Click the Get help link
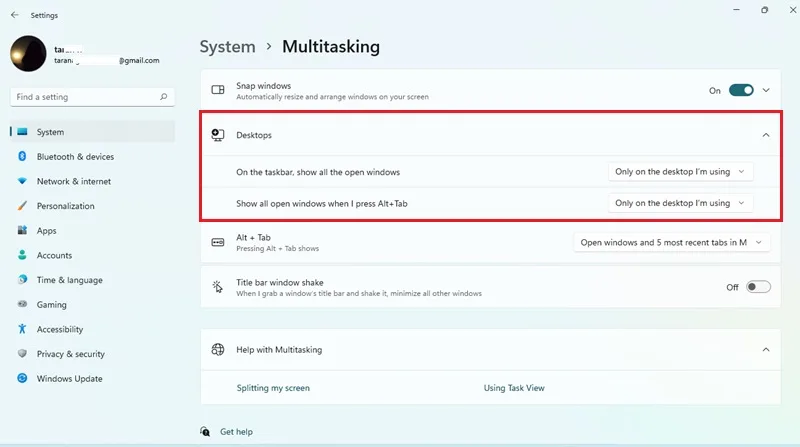Image resolution: width=800 pixels, height=447 pixels. (236, 432)
